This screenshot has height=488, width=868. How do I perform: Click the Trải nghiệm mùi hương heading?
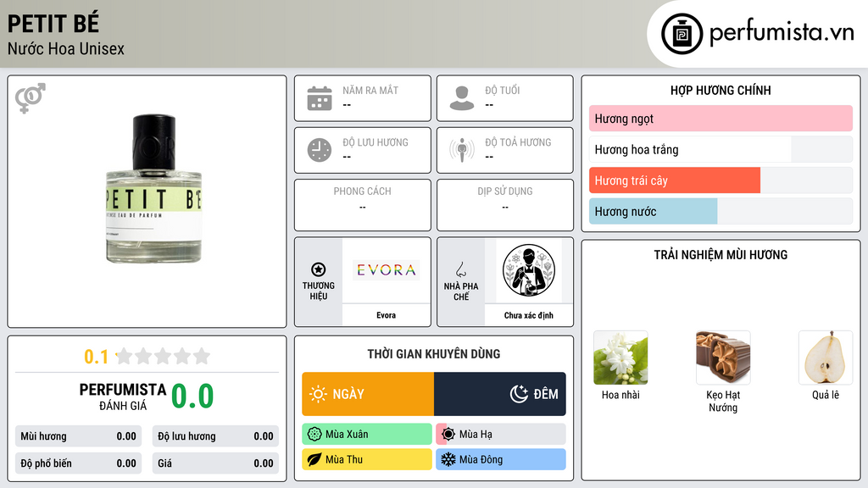pos(721,255)
